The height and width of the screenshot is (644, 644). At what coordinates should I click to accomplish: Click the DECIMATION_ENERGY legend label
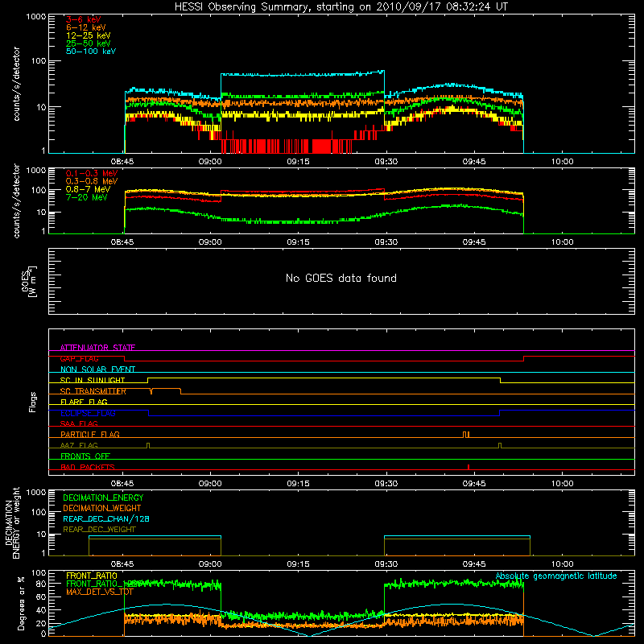pos(103,497)
